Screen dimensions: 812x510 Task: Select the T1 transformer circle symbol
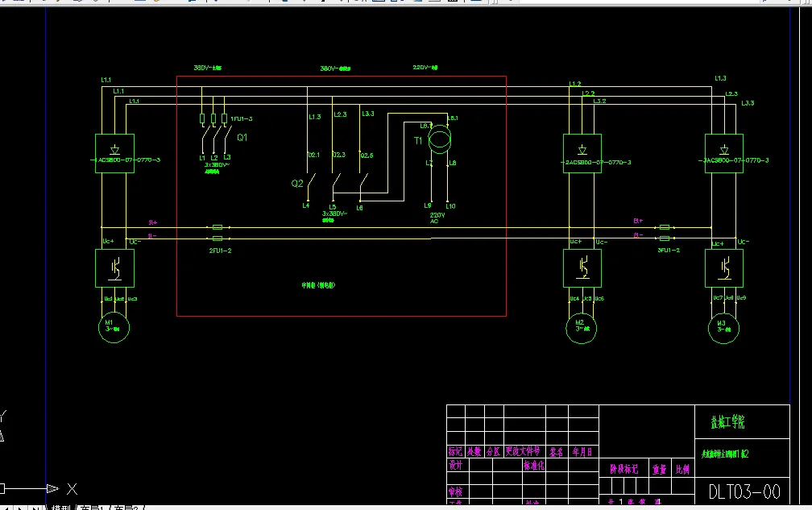[x=440, y=139]
